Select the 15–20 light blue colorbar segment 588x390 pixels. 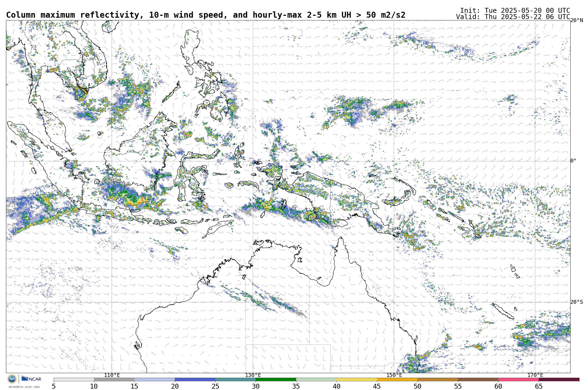(x=155, y=379)
